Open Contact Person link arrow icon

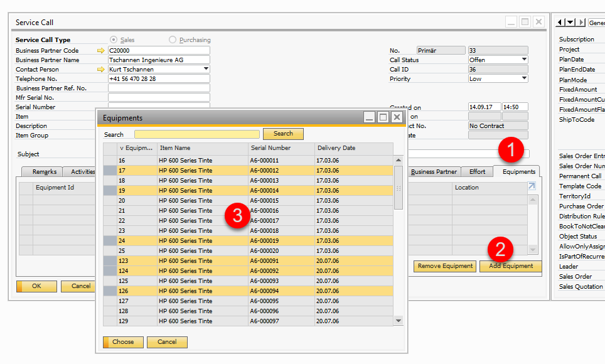[100, 70]
